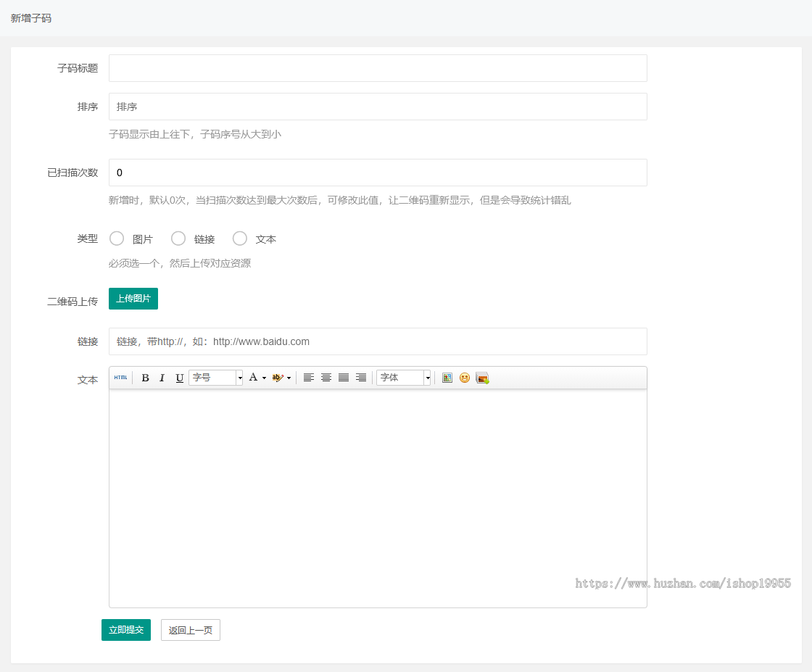Viewport: 812px width, 672px height.
Task: Click the 上传图片 upload button
Action: [133, 299]
